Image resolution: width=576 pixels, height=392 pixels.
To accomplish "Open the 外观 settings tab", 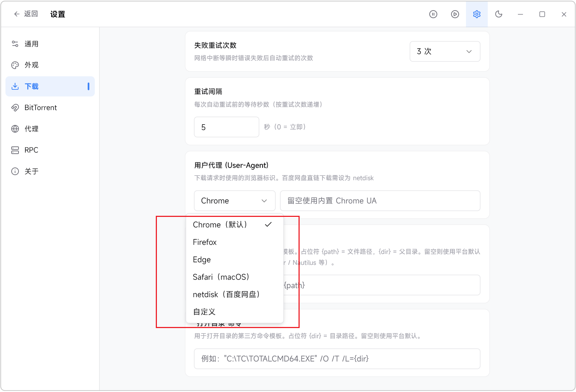I will (50, 65).
